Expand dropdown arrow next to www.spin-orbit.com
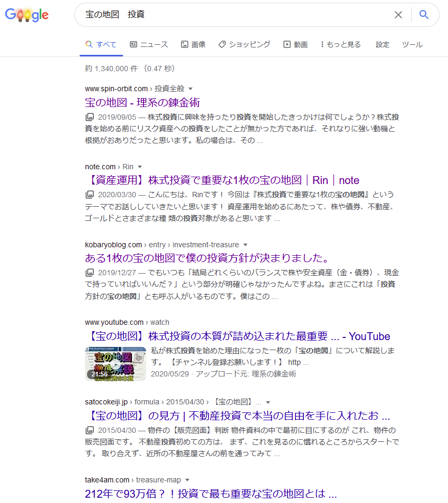The image size is (448, 503). click(190, 89)
